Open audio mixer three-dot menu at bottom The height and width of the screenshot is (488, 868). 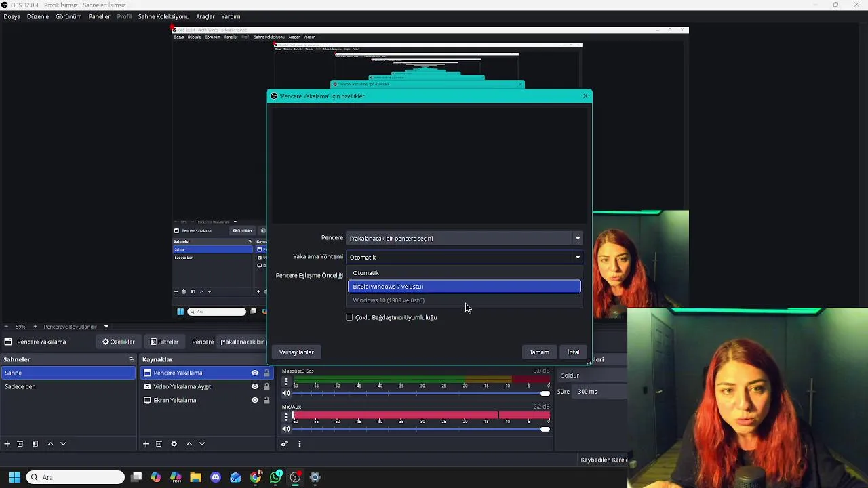[299, 444]
